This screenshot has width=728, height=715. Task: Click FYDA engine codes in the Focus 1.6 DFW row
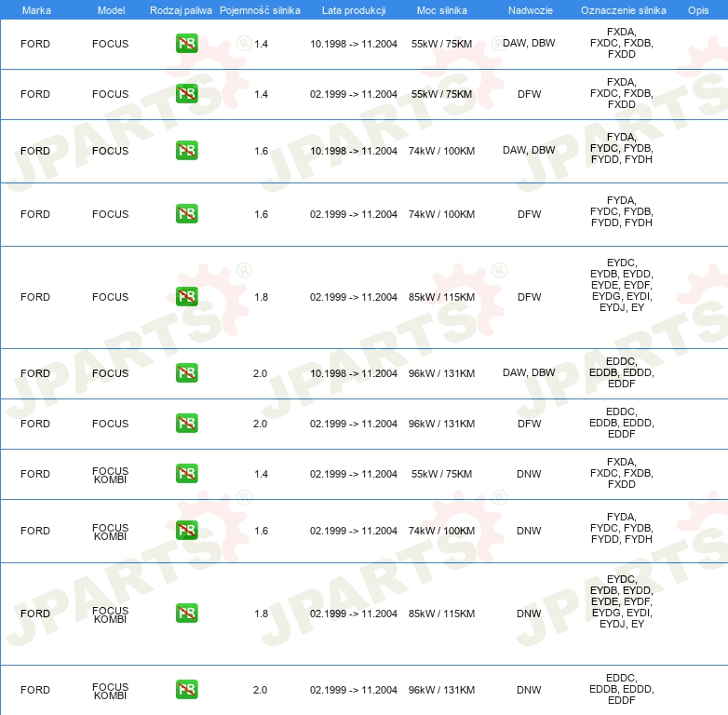click(x=622, y=211)
